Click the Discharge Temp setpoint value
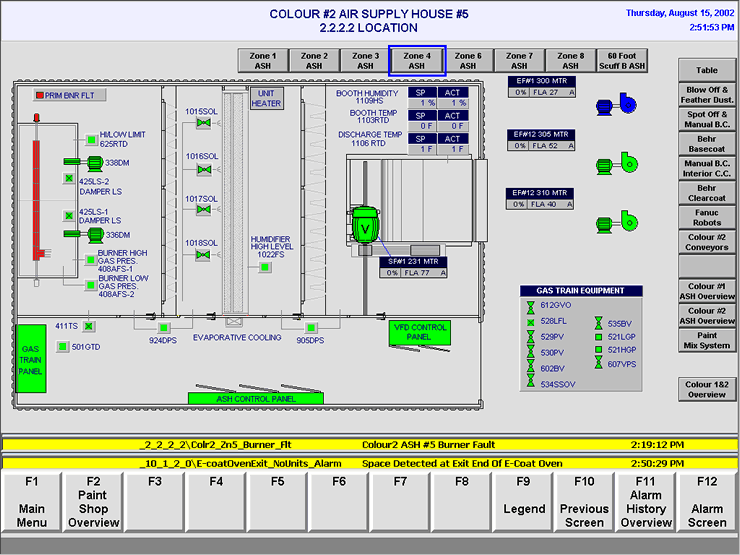740x555 pixels. pyautogui.click(x=426, y=148)
